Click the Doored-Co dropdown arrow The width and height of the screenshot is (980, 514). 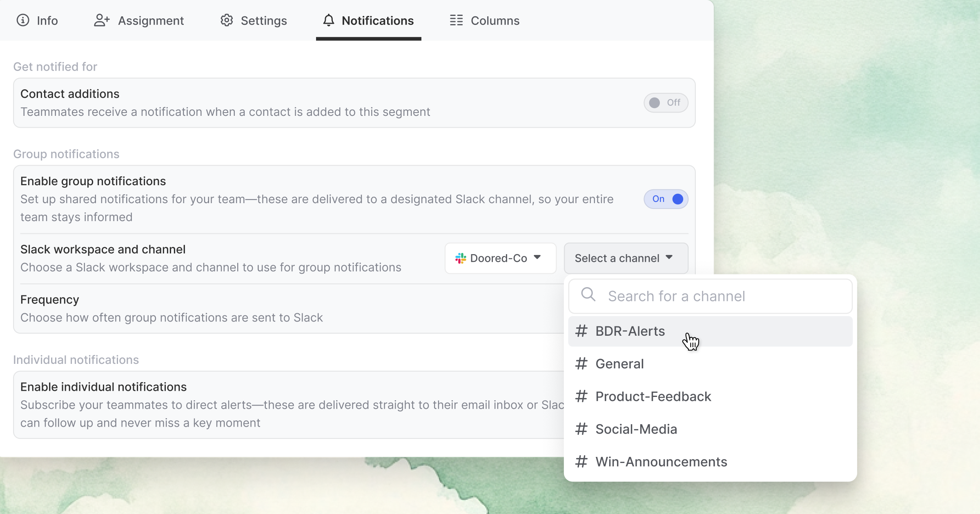click(x=537, y=257)
